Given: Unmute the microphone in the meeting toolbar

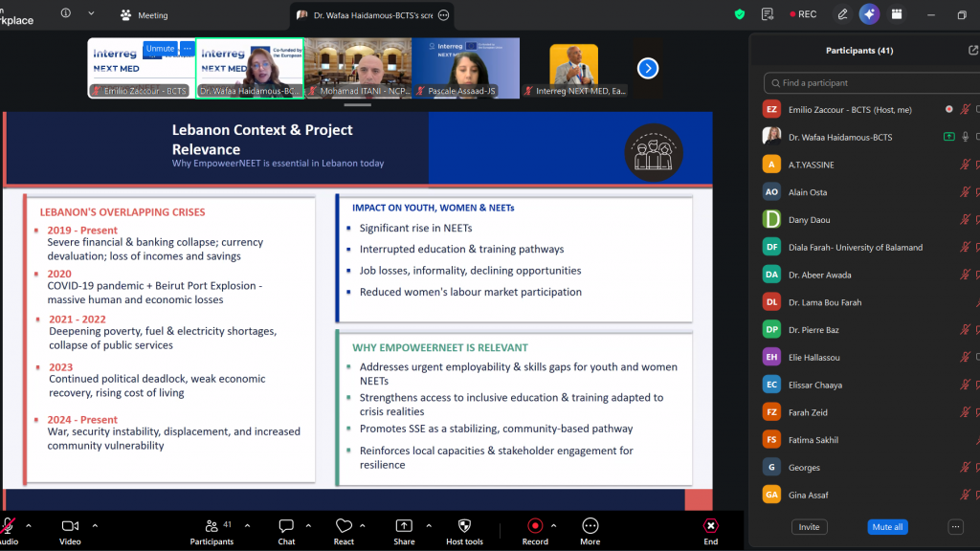Looking at the screenshot, I should [8, 526].
